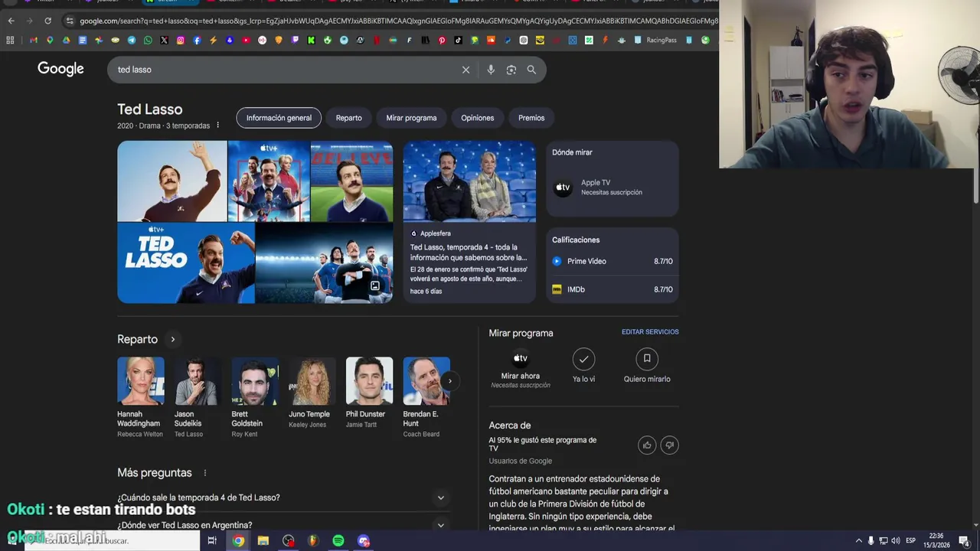Open Google Lens image search icon
The height and width of the screenshot is (551, 980).
pos(511,70)
